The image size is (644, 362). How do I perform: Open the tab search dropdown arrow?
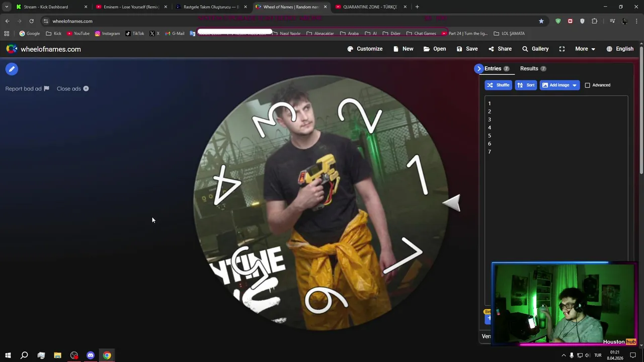tap(7, 7)
